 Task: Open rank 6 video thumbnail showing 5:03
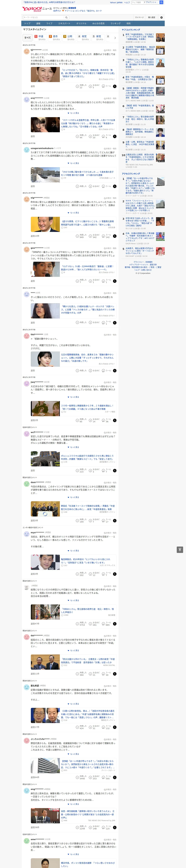(160, 108)
